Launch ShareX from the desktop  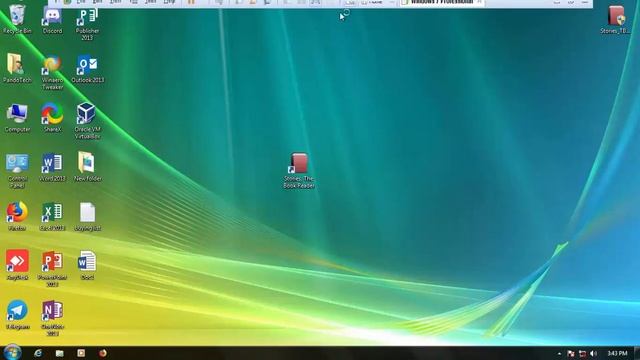click(x=52, y=118)
